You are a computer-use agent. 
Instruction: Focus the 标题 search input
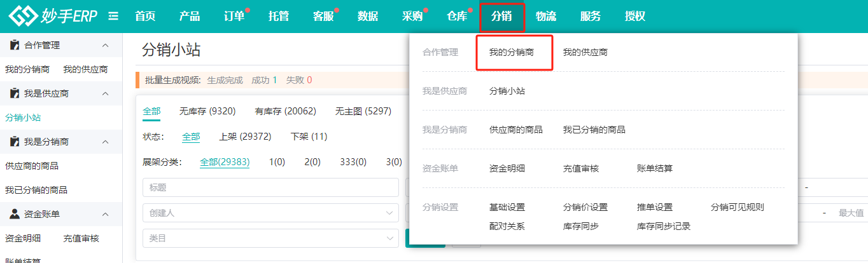[x=271, y=187]
